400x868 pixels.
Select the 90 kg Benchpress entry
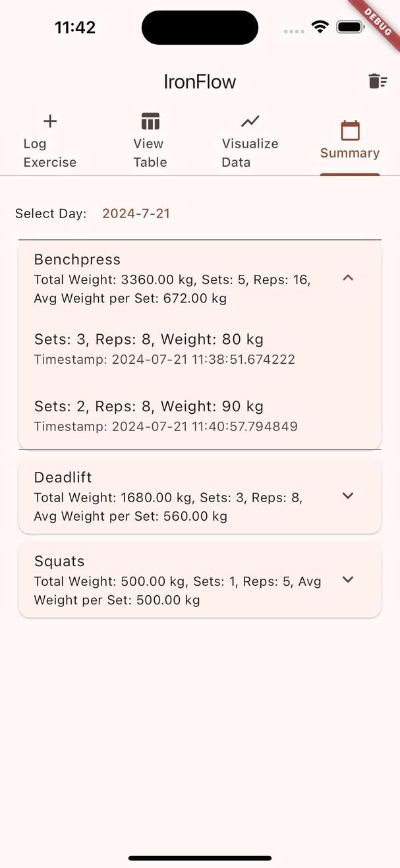pyautogui.click(x=149, y=415)
